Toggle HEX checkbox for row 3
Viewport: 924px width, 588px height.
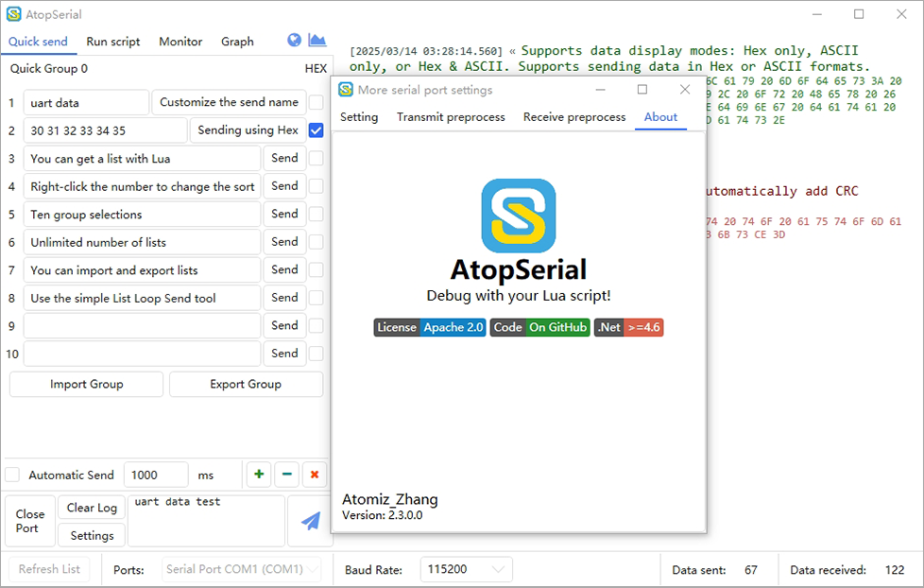tap(317, 158)
